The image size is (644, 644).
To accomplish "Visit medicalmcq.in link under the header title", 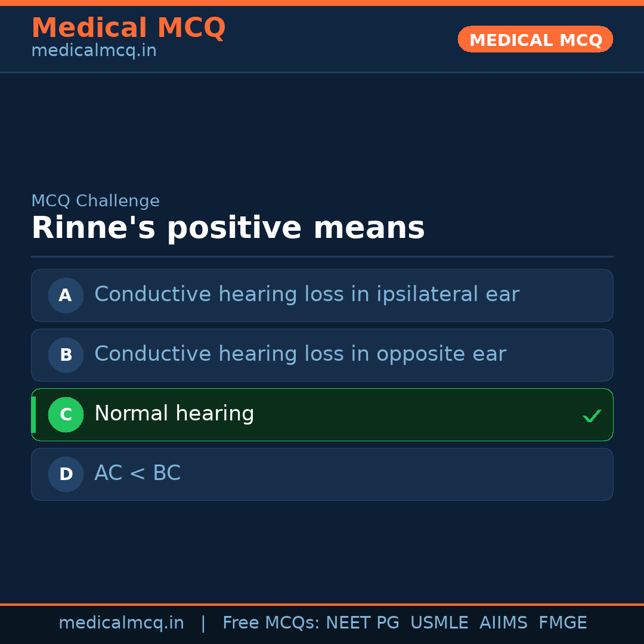I will [x=94, y=51].
